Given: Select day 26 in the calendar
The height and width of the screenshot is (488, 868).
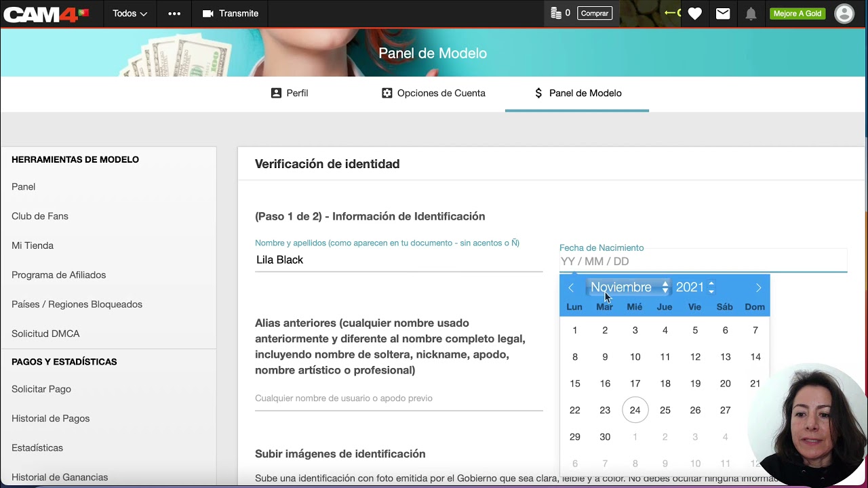Looking at the screenshot, I should [695, 410].
